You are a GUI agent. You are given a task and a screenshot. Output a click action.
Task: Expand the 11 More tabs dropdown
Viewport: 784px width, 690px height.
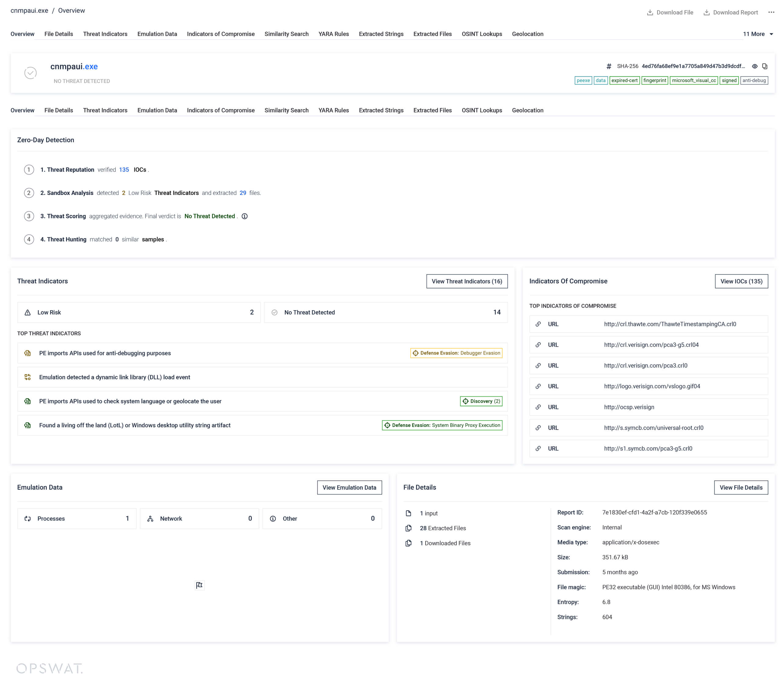pyautogui.click(x=758, y=34)
